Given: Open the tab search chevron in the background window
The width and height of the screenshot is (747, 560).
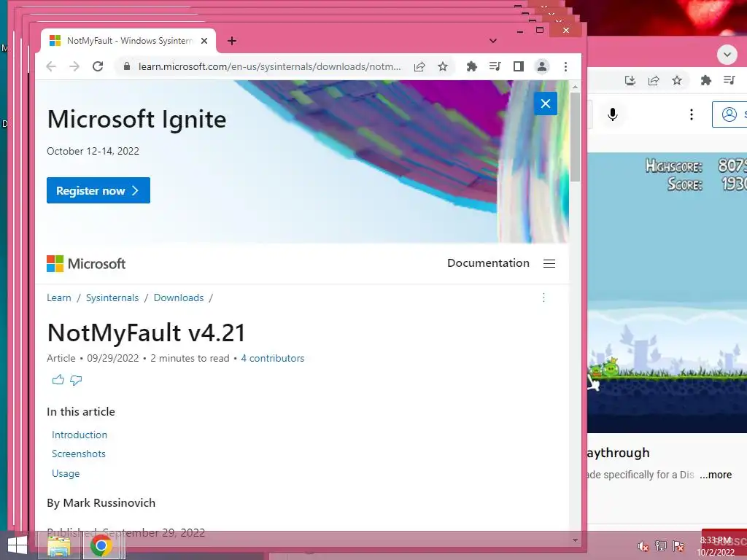Looking at the screenshot, I should pos(727,54).
